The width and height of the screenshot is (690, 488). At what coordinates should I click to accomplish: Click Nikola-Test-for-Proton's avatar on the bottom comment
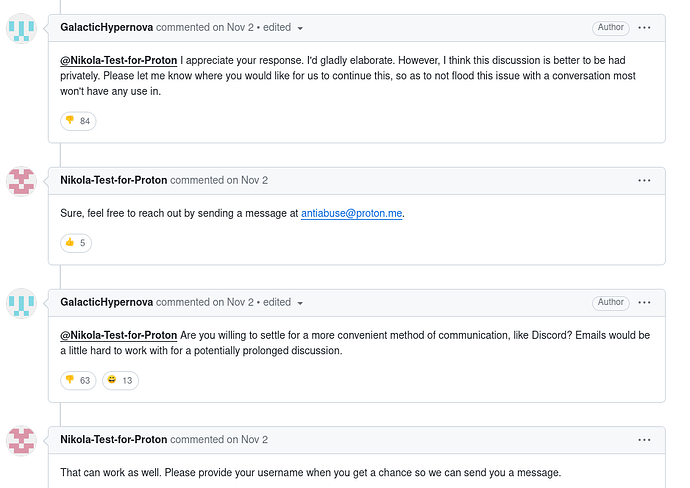(22, 440)
